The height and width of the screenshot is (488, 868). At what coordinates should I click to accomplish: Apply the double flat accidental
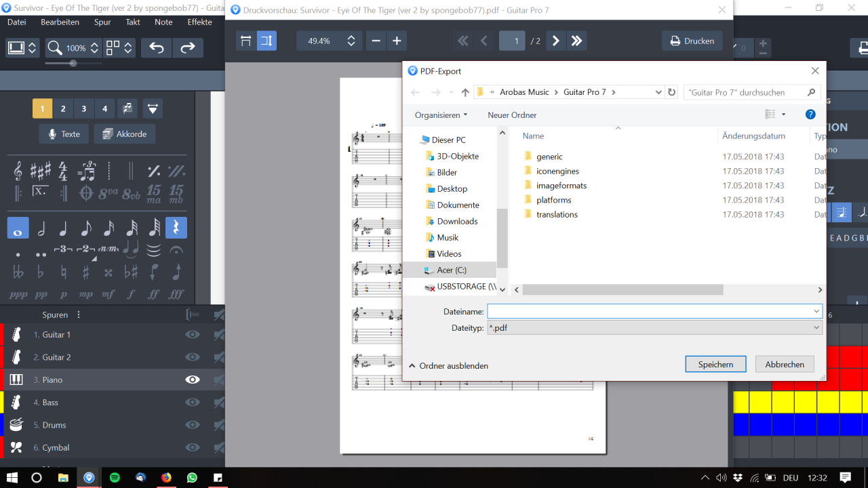coord(18,272)
